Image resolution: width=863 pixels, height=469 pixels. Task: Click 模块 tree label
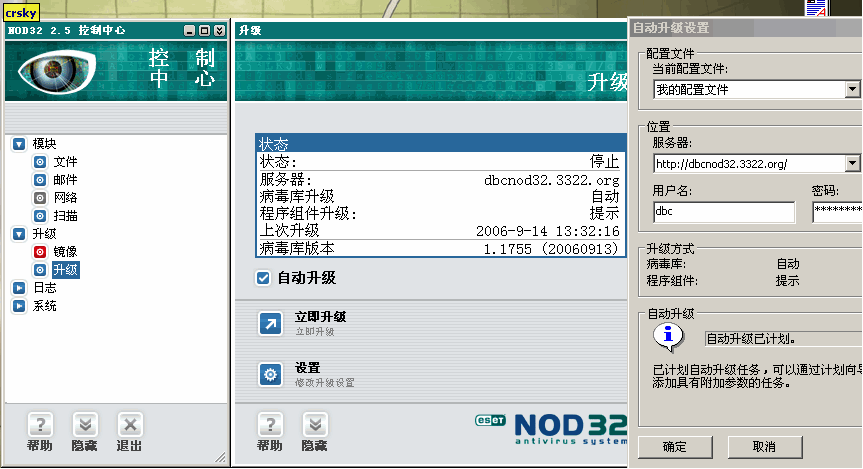point(45,144)
